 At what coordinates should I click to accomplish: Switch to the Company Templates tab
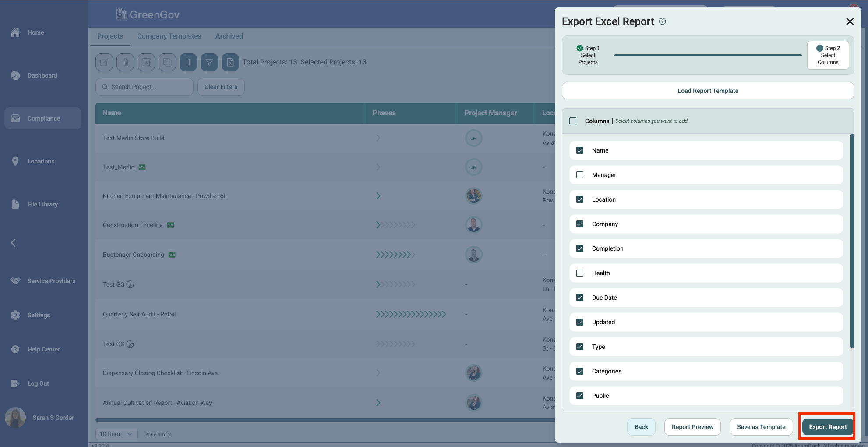click(x=169, y=36)
